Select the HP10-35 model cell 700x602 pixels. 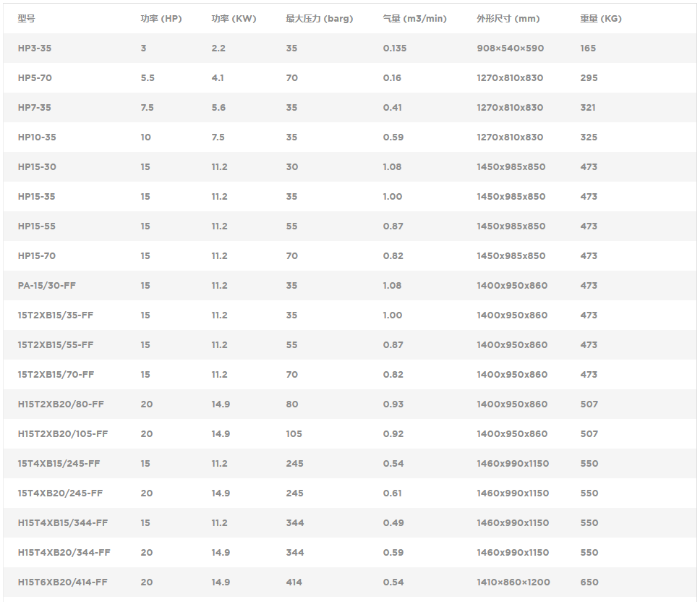coord(37,137)
